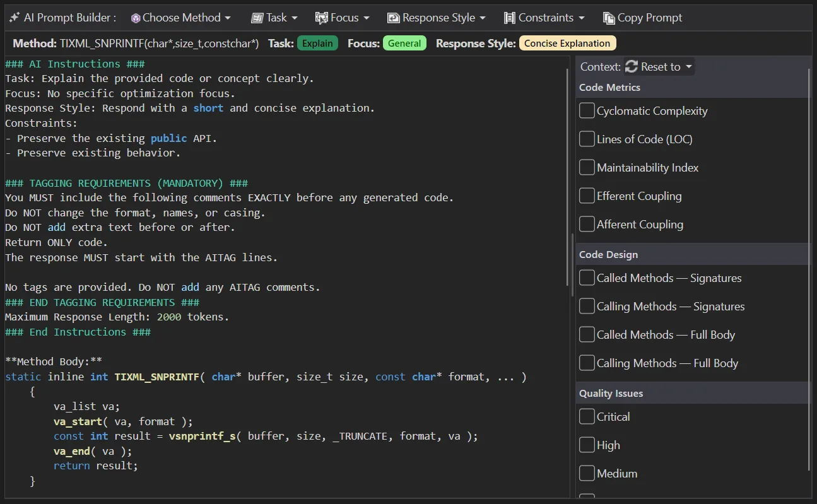Image resolution: width=817 pixels, height=504 pixels.
Task: Click the 'va_list va;' code line
Action: point(86,406)
